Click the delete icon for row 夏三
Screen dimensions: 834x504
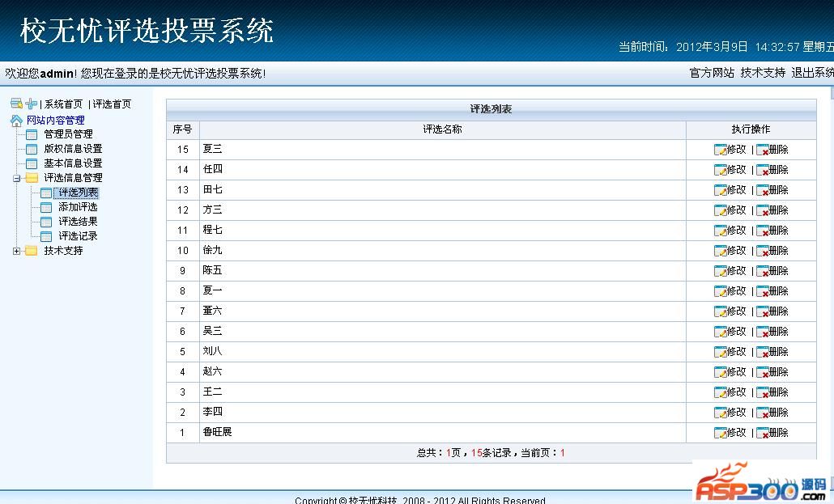pos(762,150)
